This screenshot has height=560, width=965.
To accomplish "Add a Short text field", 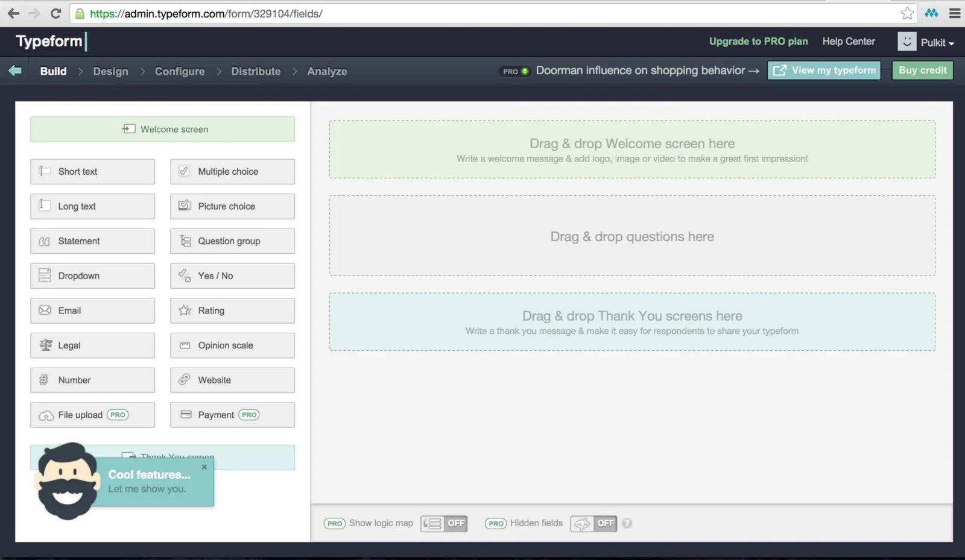I will click(92, 172).
